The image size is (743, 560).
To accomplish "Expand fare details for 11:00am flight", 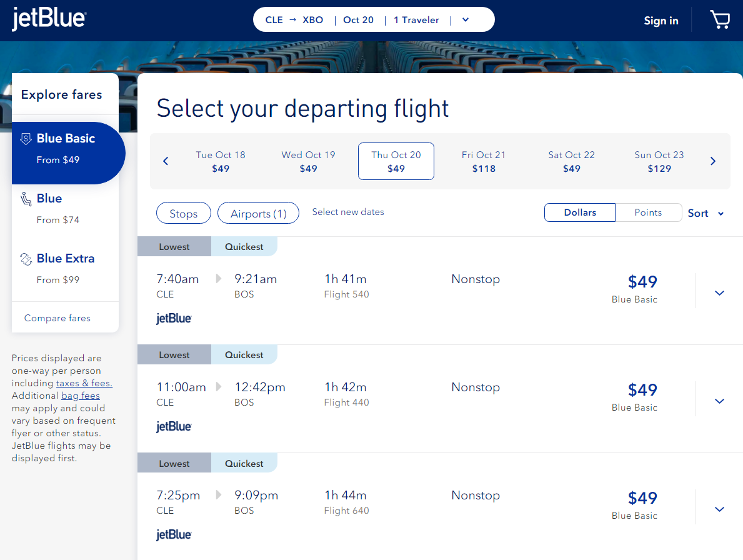I will point(719,401).
